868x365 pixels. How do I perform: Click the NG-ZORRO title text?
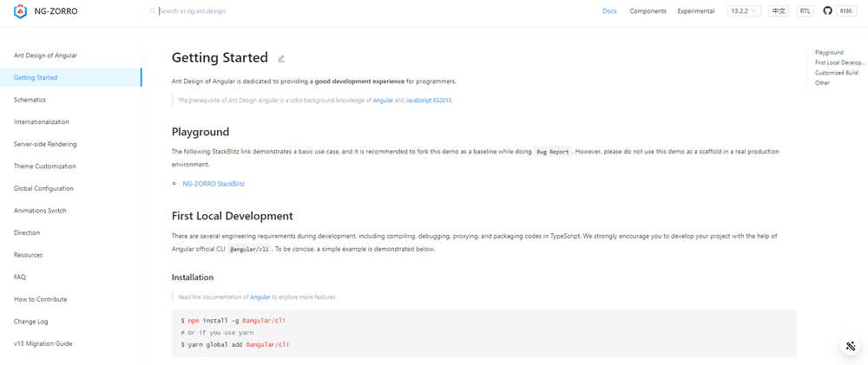pyautogui.click(x=56, y=11)
